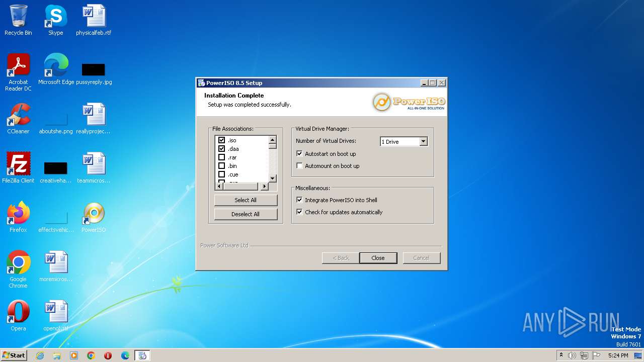Check the .cue file association

coord(221,174)
